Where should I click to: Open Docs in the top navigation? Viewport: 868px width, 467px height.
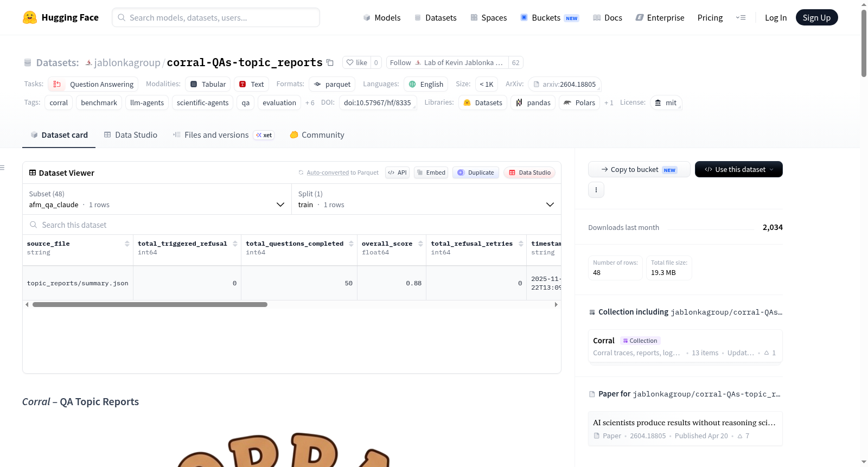608,17
